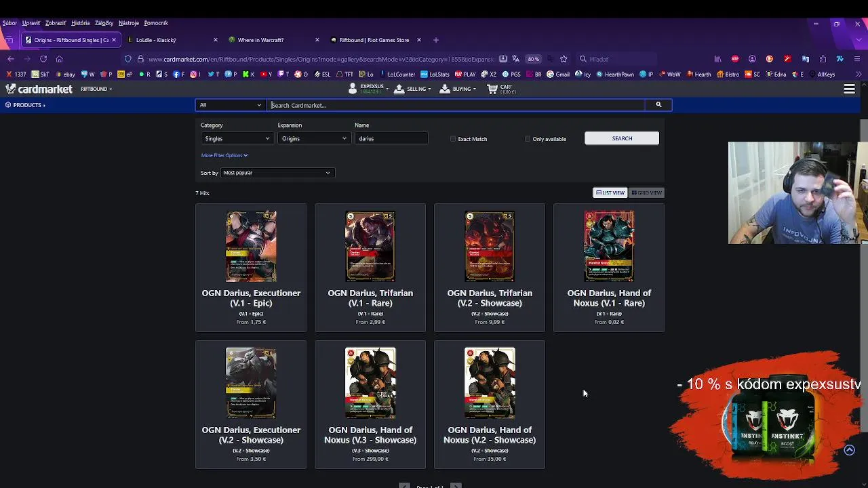Open the AllKeys bookmark

pos(823,75)
